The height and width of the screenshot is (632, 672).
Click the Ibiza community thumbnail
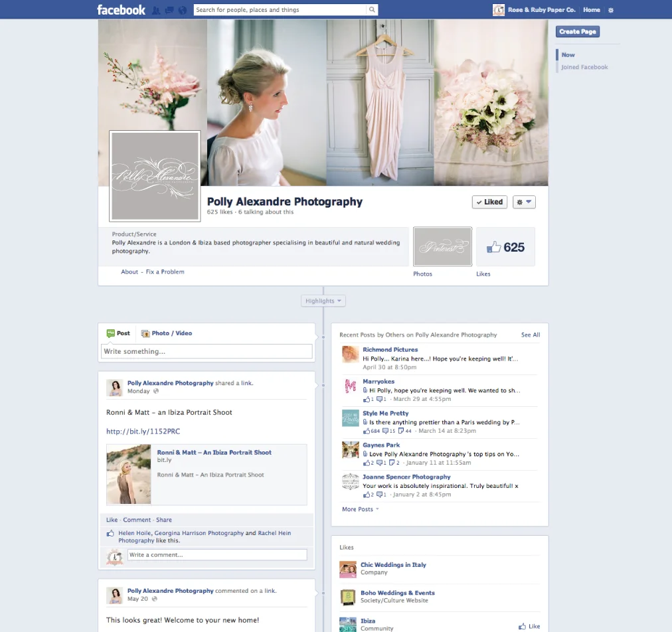coord(347,625)
